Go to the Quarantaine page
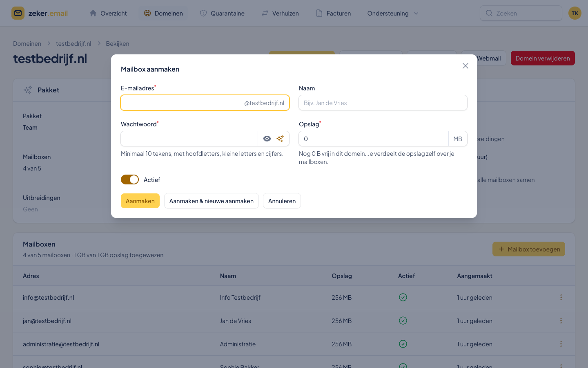The height and width of the screenshot is (368, 588). coord(222,13)
